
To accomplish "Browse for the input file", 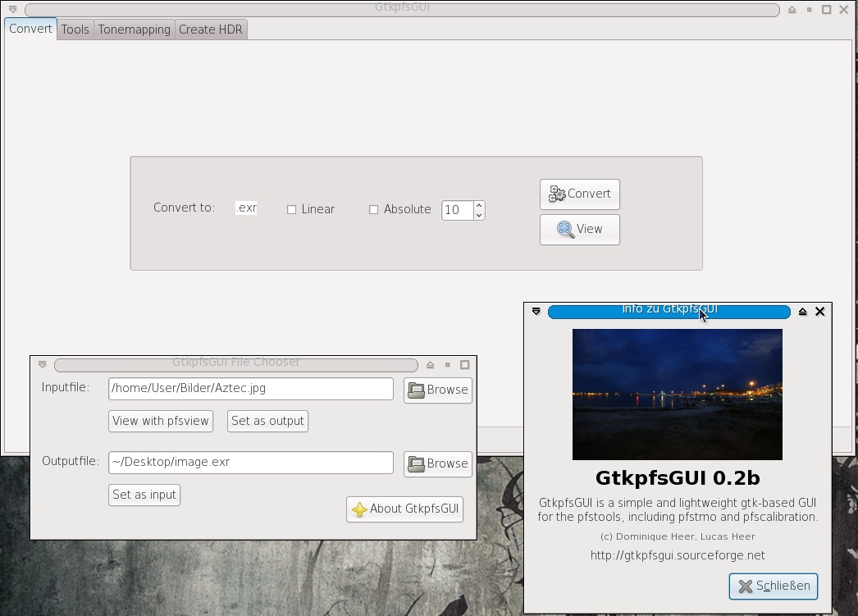I will point(438,390).
